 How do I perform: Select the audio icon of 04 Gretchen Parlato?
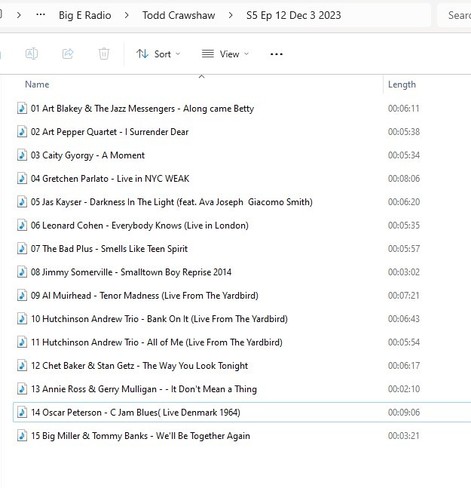tap(22, 178)
